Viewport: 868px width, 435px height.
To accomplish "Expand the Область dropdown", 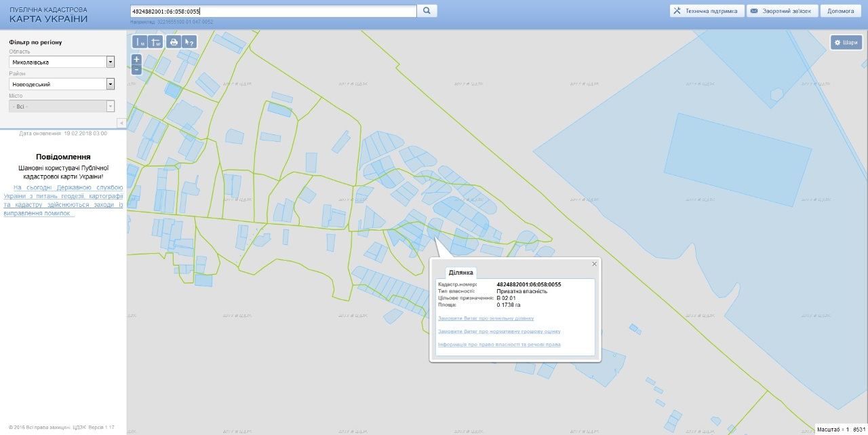I will (110, 62).
